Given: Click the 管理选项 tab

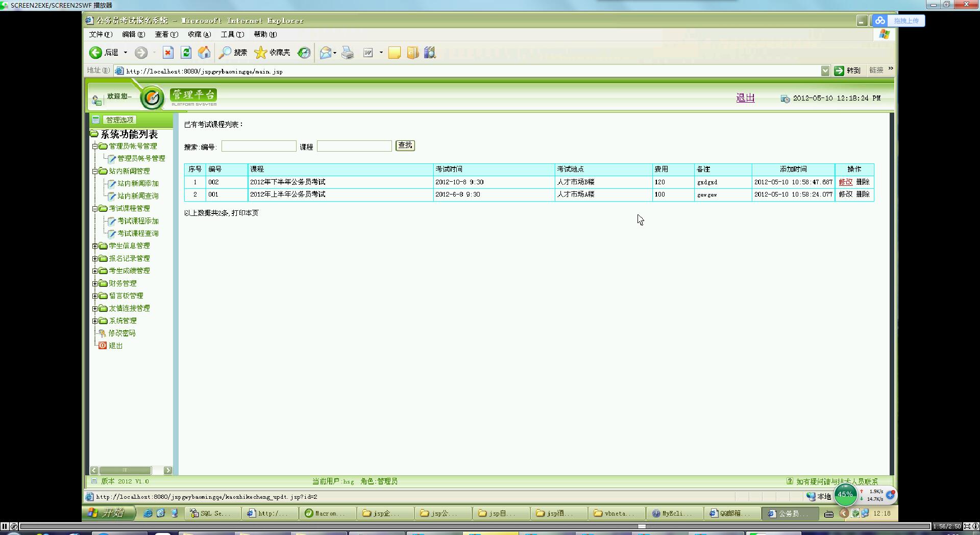Looking at the screenshot, I should coord(119,120).
